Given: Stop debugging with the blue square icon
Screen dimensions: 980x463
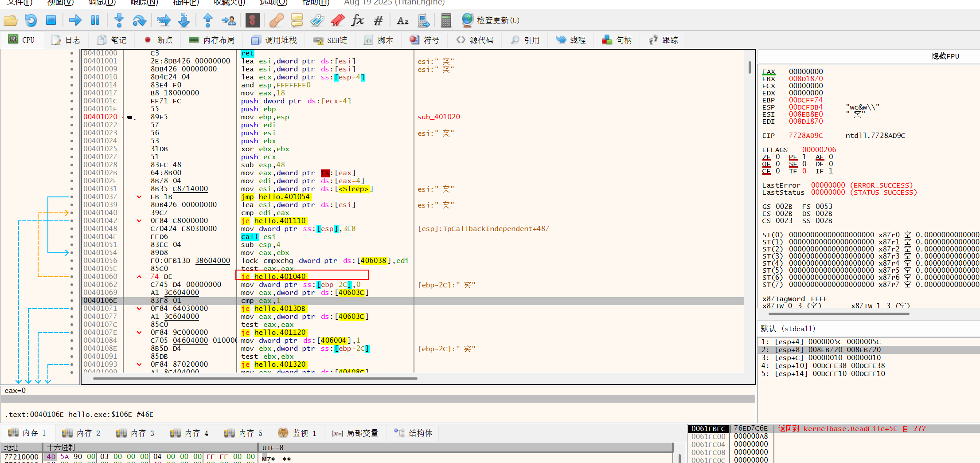Looking at the screenshot, I should (x=51, y=20).
